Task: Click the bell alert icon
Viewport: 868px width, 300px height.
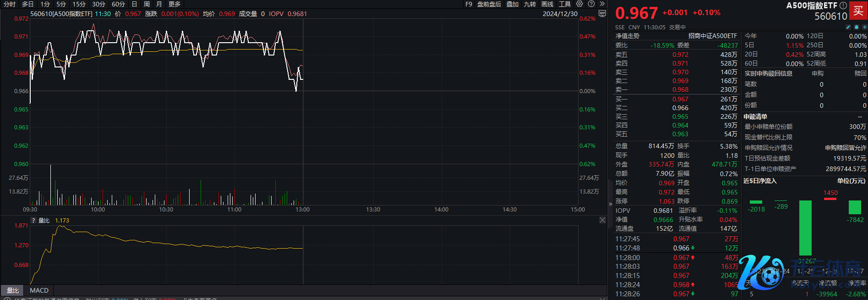Action: tap(857, 27)
